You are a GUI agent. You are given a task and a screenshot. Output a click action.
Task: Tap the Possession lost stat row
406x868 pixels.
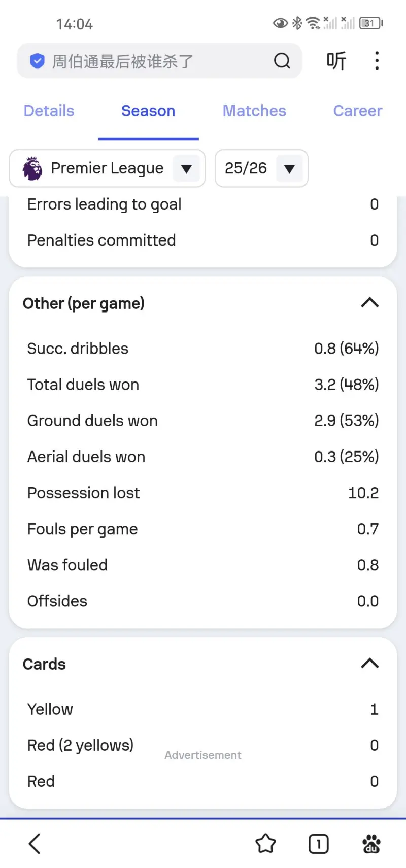[x=203, y=493]
